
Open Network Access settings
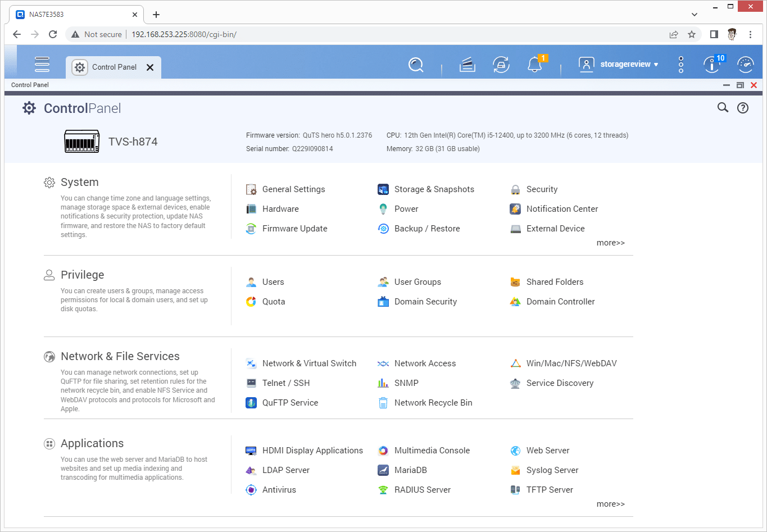[425, 363]
